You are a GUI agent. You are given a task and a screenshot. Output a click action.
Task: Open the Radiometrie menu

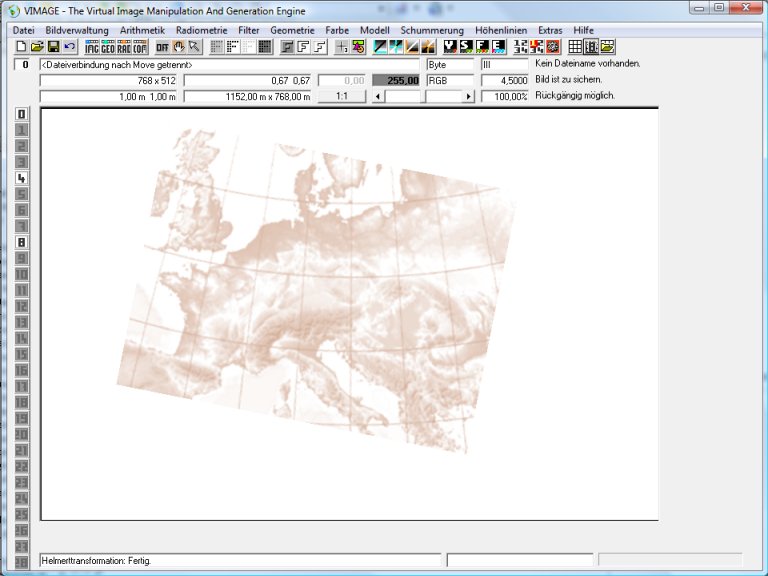[x=202, y=30]
